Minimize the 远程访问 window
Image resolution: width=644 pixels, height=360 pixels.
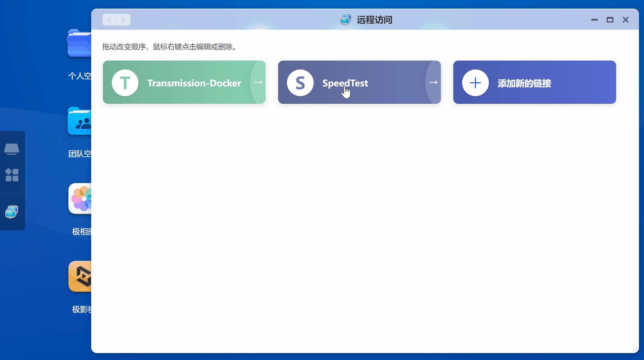point(594,20)
